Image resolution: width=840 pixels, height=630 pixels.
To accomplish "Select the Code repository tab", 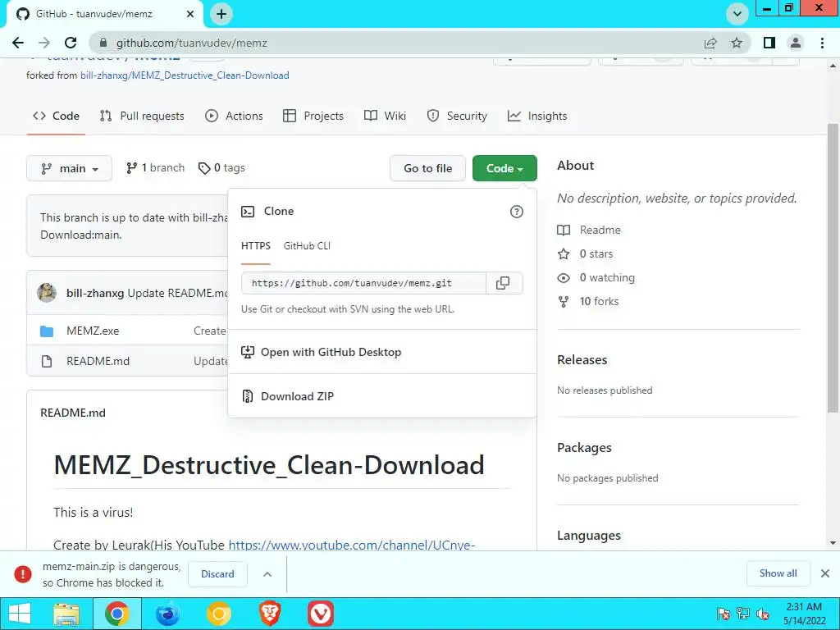I will (x=56, y=116).
